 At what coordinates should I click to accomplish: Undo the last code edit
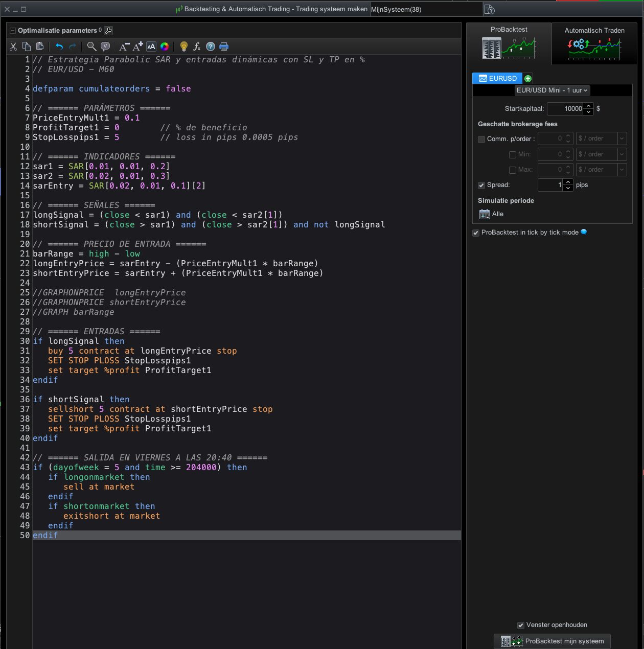(x=59, y=47)
